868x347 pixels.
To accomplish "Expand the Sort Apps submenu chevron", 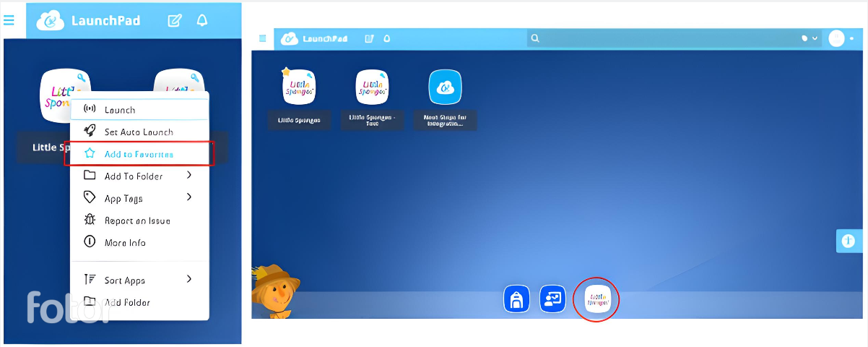I will tap(189, 280).
